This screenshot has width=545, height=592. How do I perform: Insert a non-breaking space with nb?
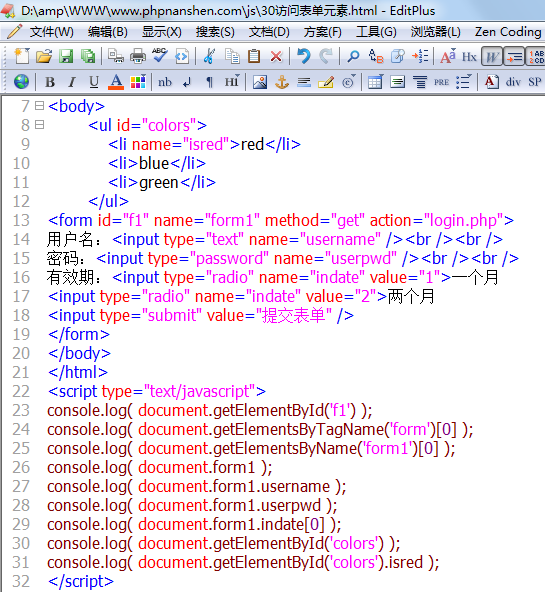point(165,82)
